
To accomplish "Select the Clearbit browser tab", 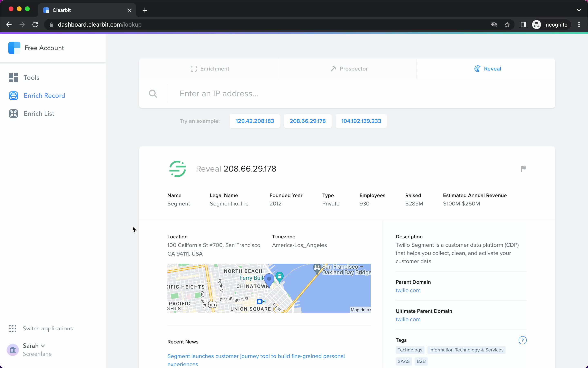I will coord(87,10).
